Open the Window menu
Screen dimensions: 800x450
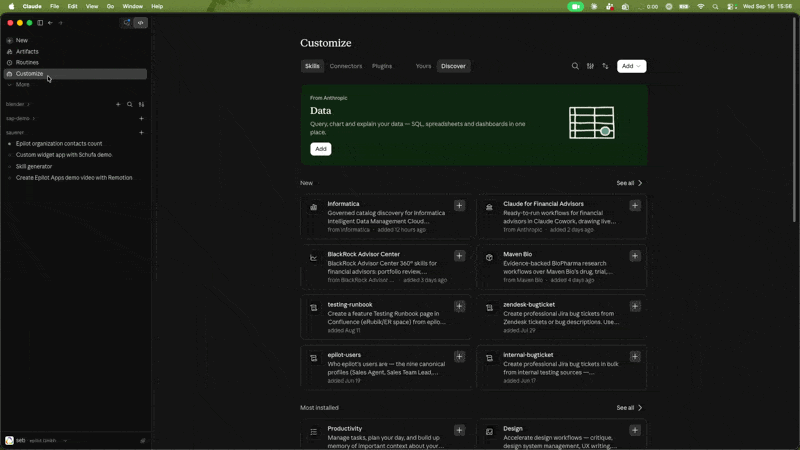[133, 7]
